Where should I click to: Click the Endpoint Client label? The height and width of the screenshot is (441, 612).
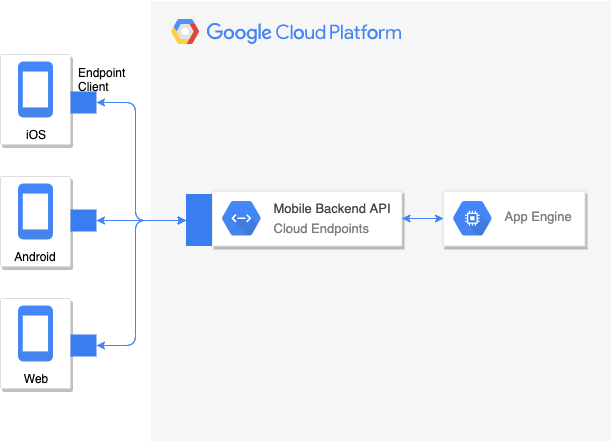pos(101,80)
